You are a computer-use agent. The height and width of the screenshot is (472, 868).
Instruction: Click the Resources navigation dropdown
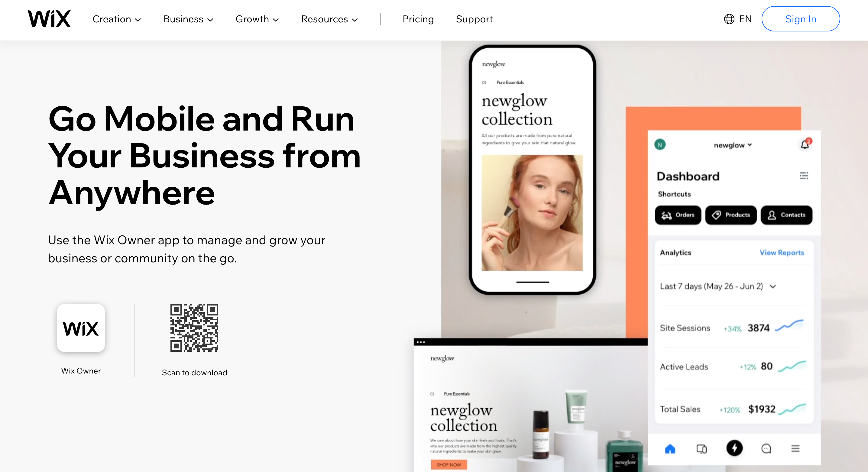coord(329,19)
